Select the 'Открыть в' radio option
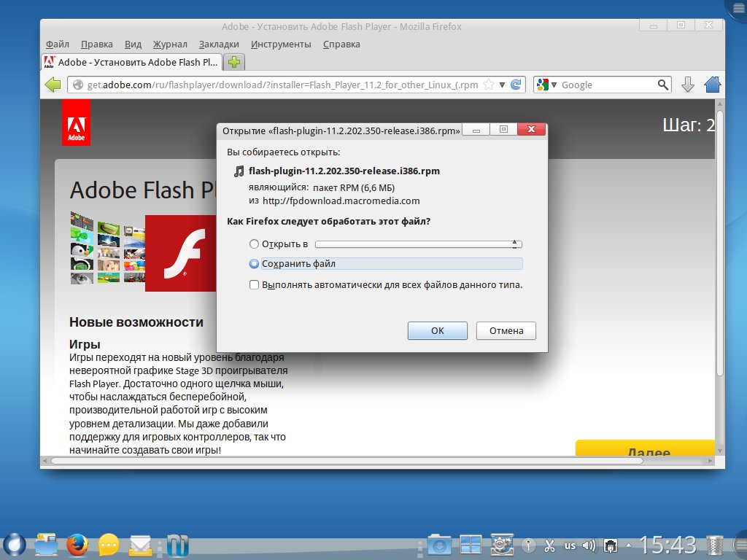747x560 pixels. tap(254, 244)
